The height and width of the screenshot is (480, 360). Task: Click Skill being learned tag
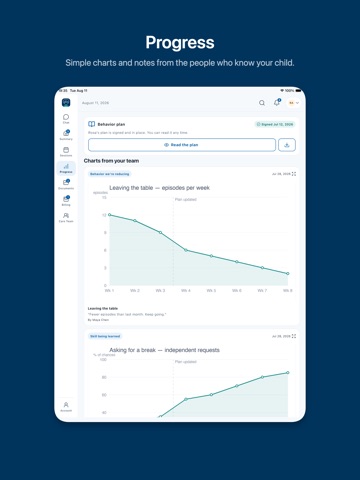click(x=105, y=336)
